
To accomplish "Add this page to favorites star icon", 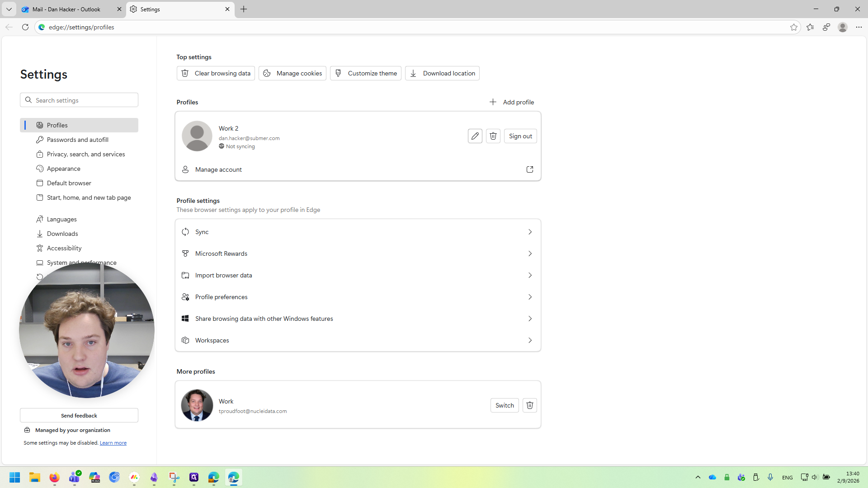I will click(x=794, y=27).
